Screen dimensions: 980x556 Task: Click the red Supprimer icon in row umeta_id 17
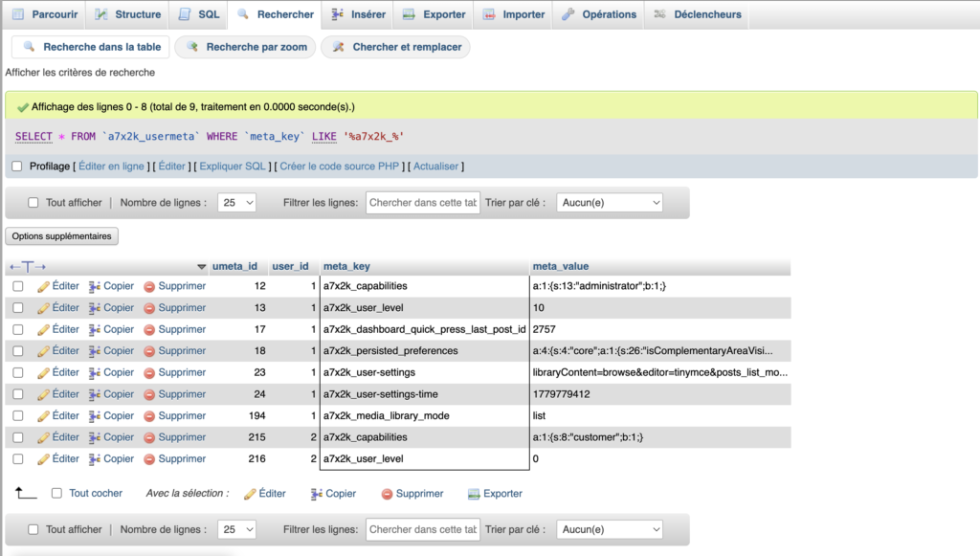tap(149, 330)
